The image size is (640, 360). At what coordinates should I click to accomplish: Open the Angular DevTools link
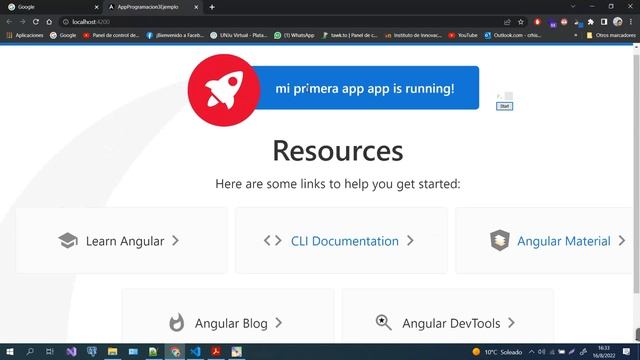[x=451, y=323]
